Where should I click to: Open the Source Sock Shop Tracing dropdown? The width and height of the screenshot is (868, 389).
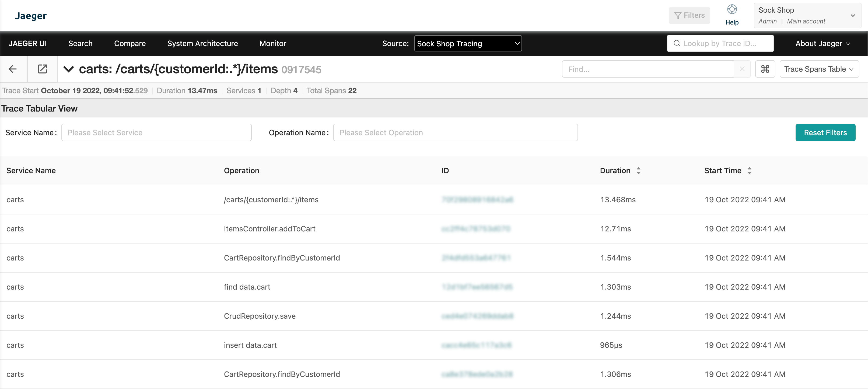click(468, 43)
